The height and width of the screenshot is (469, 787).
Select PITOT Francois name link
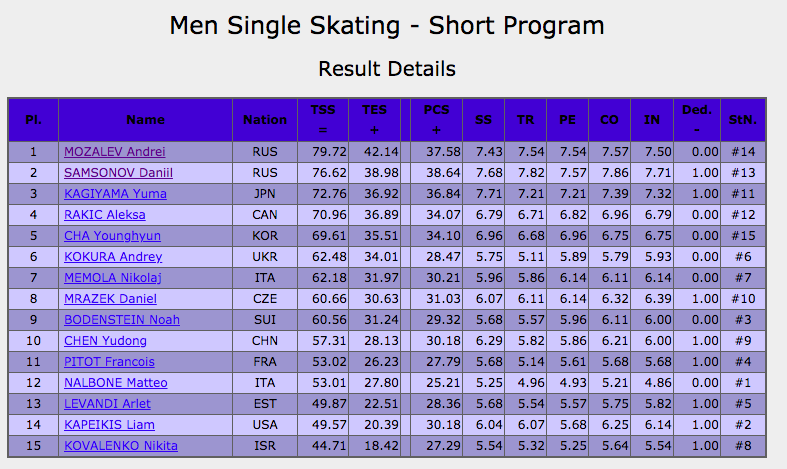click(109, 362)
